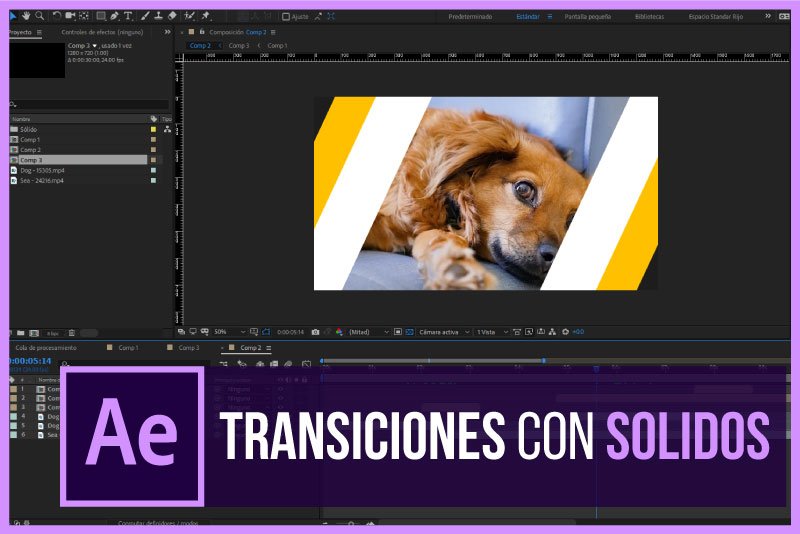Screen dimensions: 800x534
Task: Select the Estándar workspace
Action: coord(528,17)
